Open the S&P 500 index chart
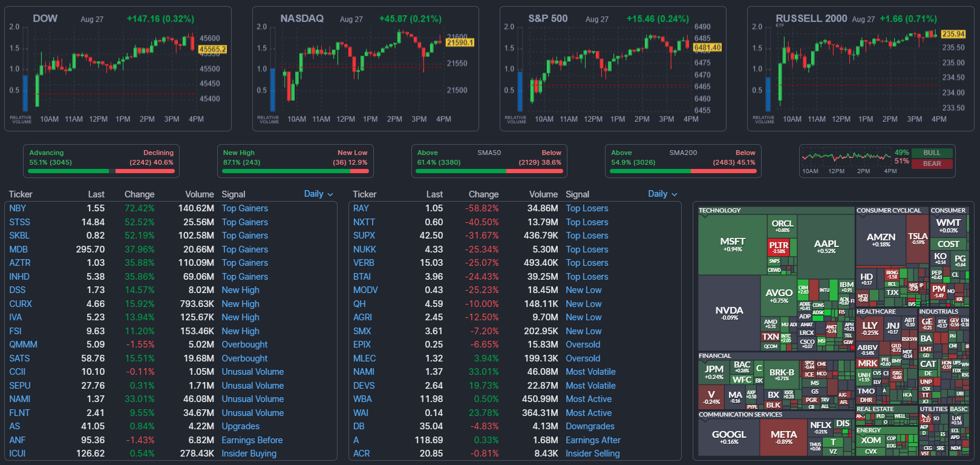 [x=613, y=69]
